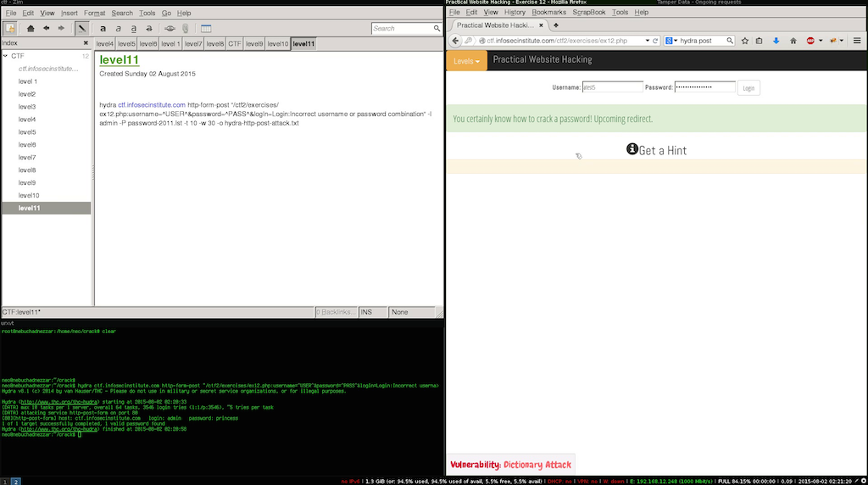Click the Password input field
Image resolution: width=868 pixels, height=485 pixels.
[x=704, y=87]
